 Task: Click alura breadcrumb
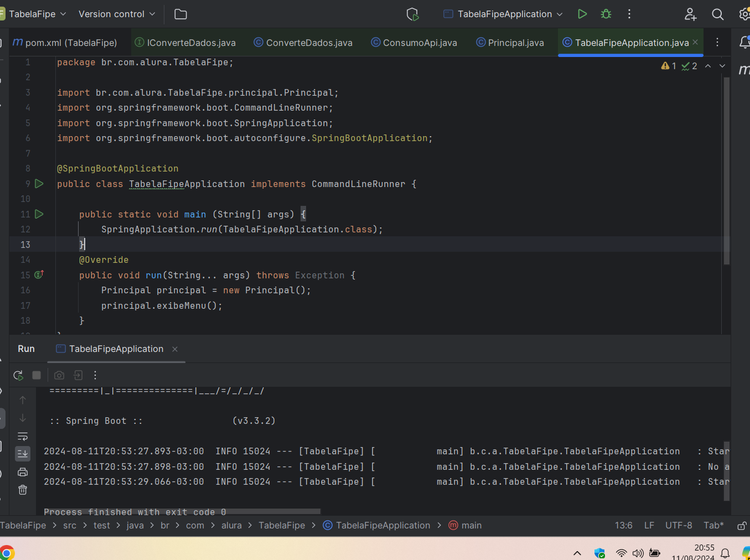[x=231, y=526]
